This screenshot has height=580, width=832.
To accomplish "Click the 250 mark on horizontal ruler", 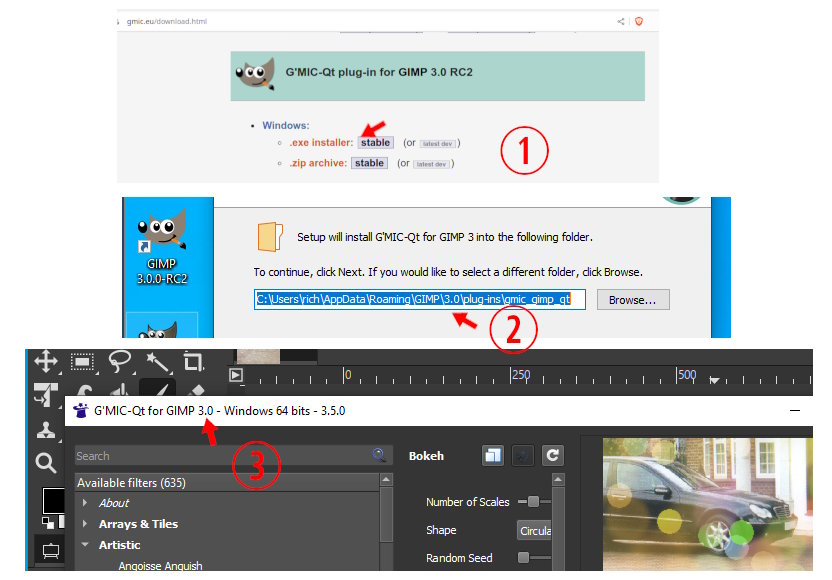I will point(521,375).
